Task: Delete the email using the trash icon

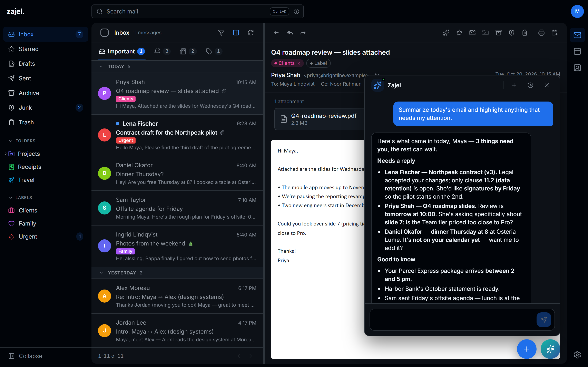Action: tap(525, 33)
